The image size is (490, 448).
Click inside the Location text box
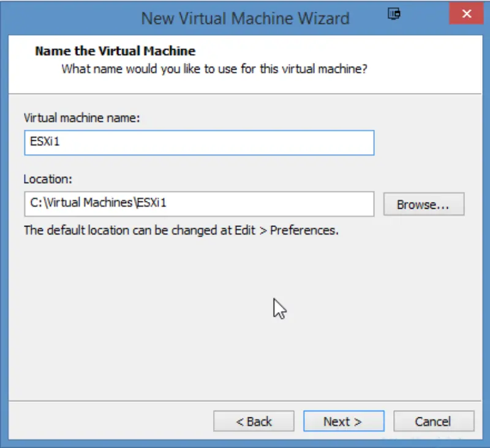(x=198, y=204)
